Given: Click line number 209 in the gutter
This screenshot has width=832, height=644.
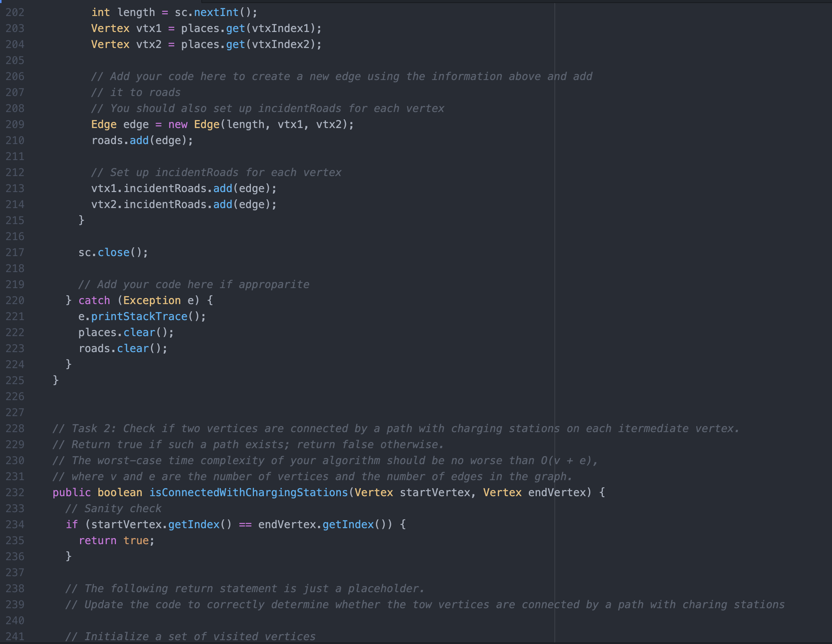Looking at the screenshot, I should 15,124.
